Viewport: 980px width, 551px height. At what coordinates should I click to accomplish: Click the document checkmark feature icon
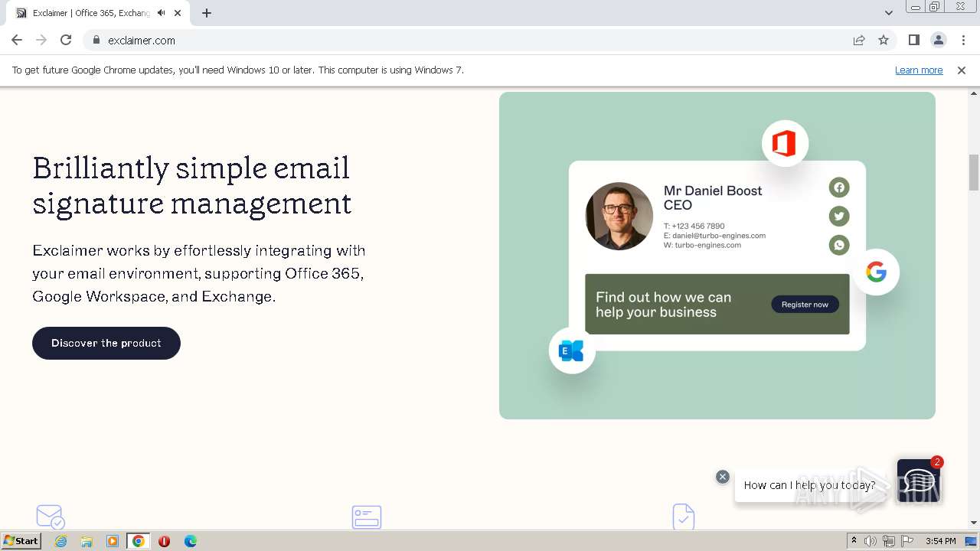click(683, 517)
